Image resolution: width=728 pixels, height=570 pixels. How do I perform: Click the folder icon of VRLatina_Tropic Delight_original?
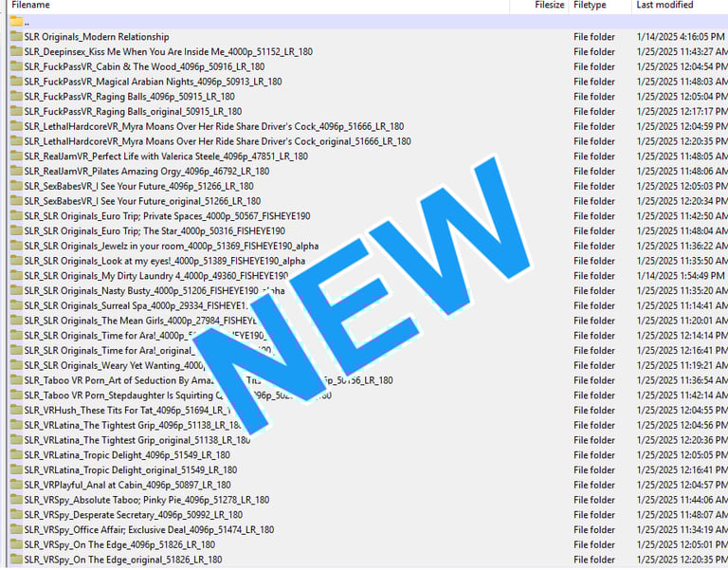tap(17, 469)
